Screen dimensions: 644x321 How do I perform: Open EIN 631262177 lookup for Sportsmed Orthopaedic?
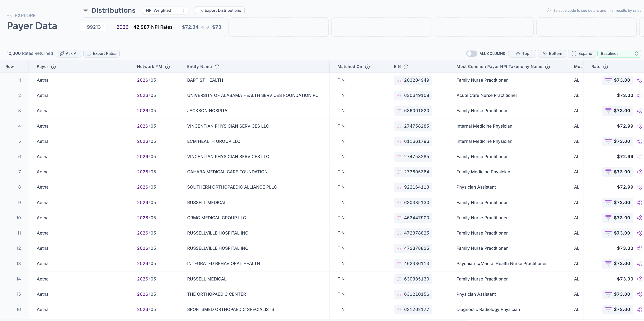tap(413, 309)
